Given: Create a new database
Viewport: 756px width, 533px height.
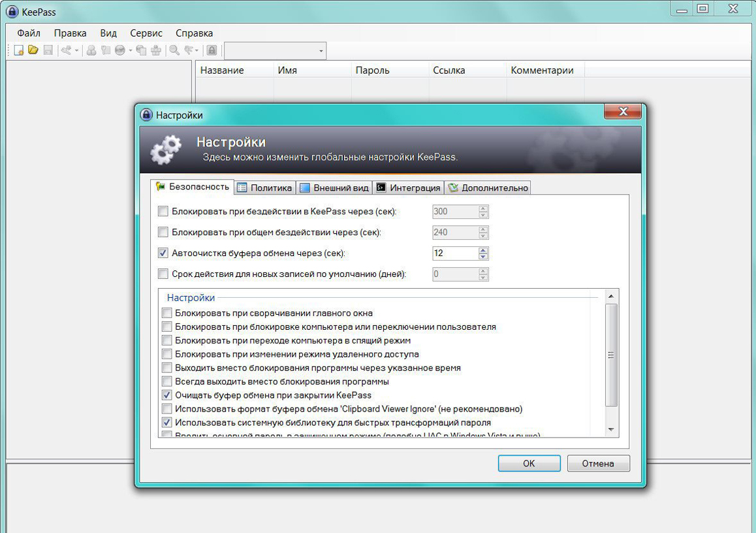Looking at the screenshot, I should 18,50.
